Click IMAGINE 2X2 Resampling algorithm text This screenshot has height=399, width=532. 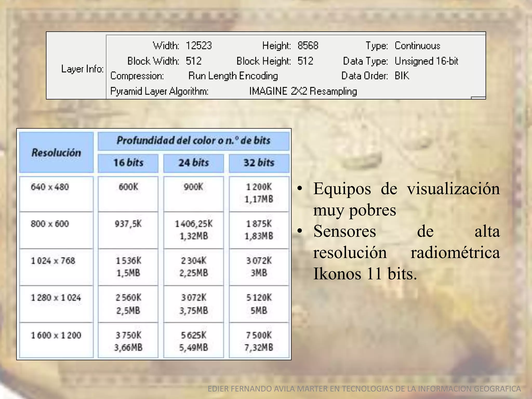[x=303, y=91]
